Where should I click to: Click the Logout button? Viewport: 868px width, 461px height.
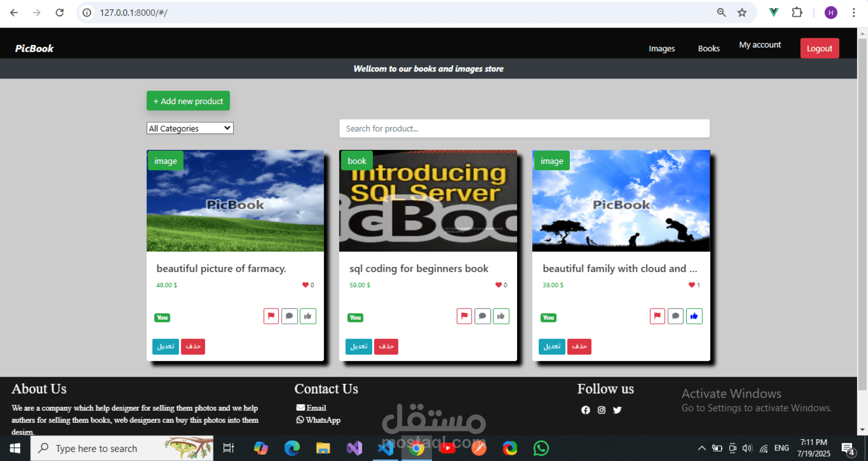click(x=820, y=48)
